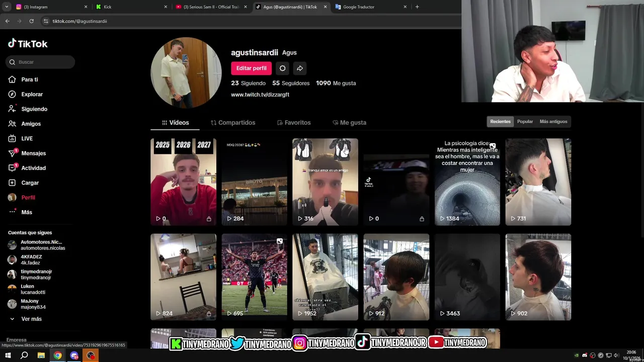Open video with 1952 views

pyautogui.click(x=325, y=277)
